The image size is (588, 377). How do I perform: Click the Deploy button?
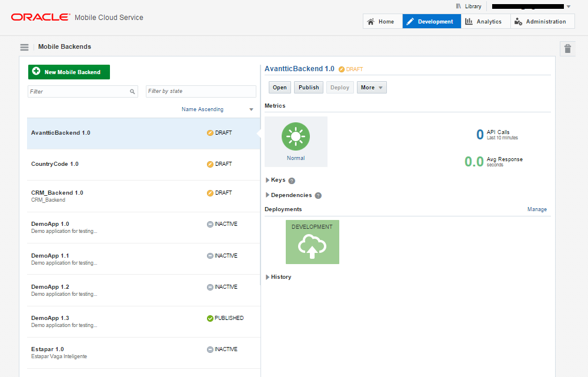pos(340,88)
